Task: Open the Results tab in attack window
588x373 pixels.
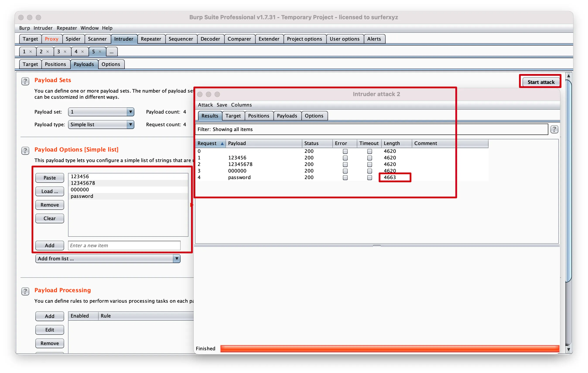Action: pos(210,116)
